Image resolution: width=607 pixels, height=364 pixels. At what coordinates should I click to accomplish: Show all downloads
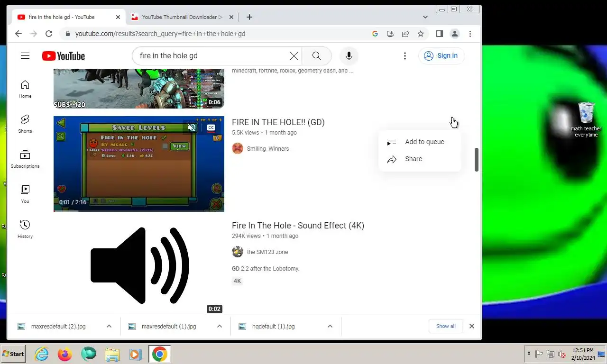(446, 326)
